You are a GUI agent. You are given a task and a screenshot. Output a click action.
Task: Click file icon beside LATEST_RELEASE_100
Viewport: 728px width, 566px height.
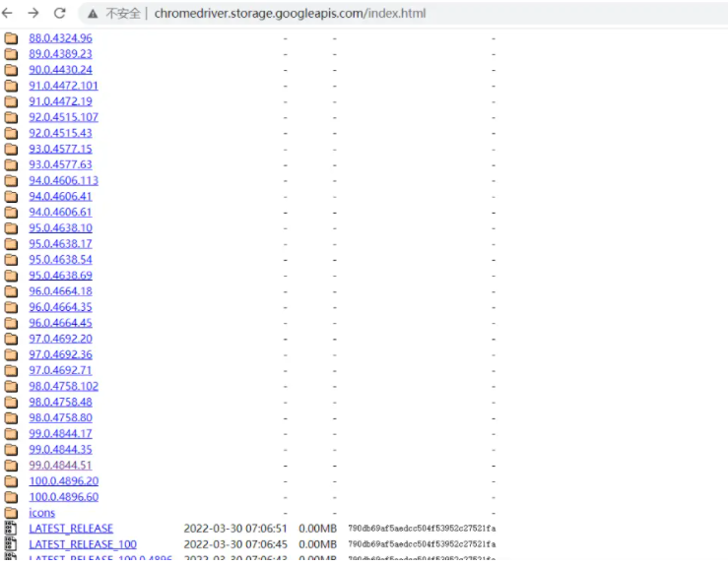point(11,544)
